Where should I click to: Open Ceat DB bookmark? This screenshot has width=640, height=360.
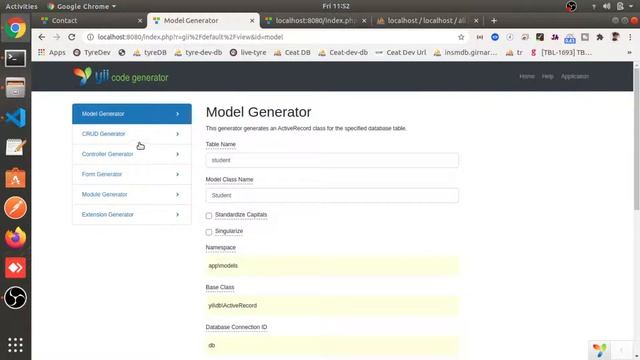point(292,52)
